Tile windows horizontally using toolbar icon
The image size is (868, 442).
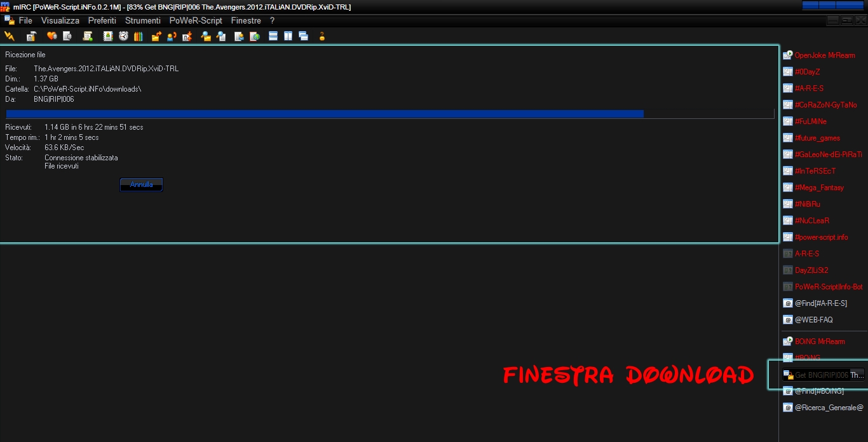[273, 36]
